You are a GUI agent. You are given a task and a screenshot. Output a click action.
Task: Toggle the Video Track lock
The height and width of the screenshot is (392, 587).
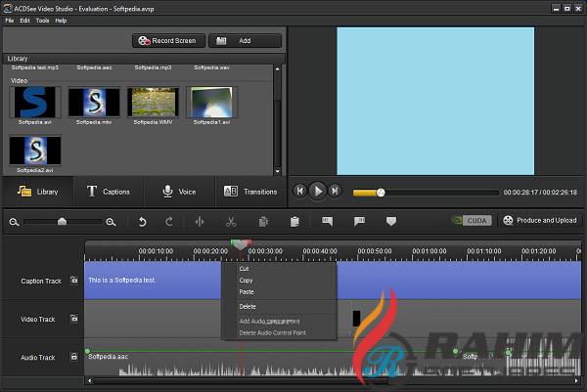click(x=74, y=319)
